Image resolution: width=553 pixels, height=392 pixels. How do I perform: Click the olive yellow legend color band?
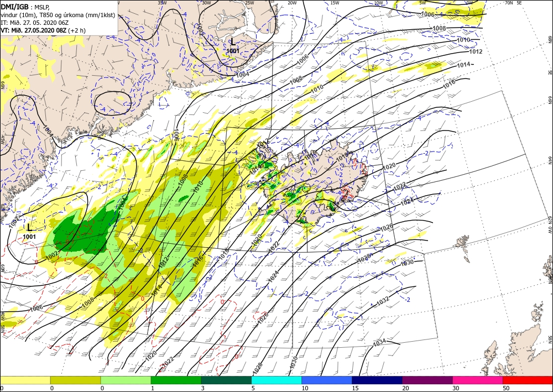tap(75, 380)
